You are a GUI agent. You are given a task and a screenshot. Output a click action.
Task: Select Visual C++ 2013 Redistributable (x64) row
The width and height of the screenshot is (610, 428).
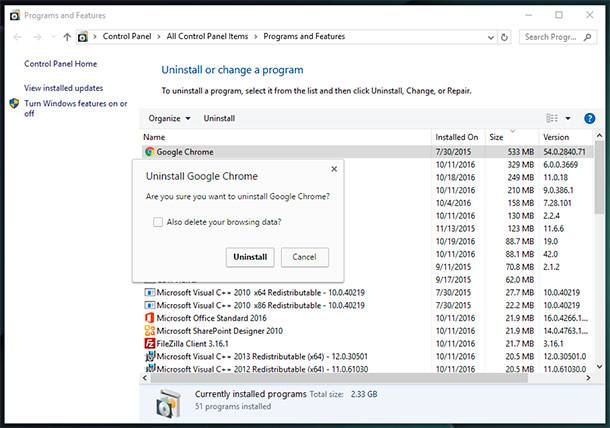click(x=368, y=357)
